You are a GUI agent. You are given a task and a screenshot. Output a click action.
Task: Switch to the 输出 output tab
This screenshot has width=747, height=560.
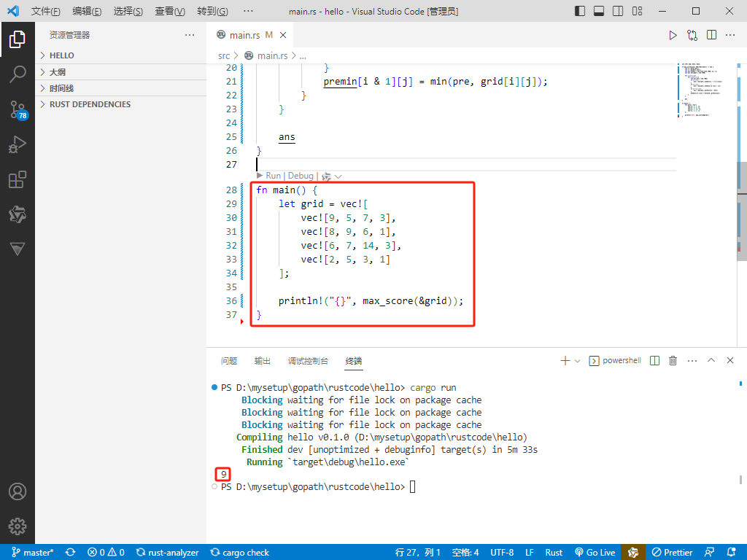coord(262,361)
